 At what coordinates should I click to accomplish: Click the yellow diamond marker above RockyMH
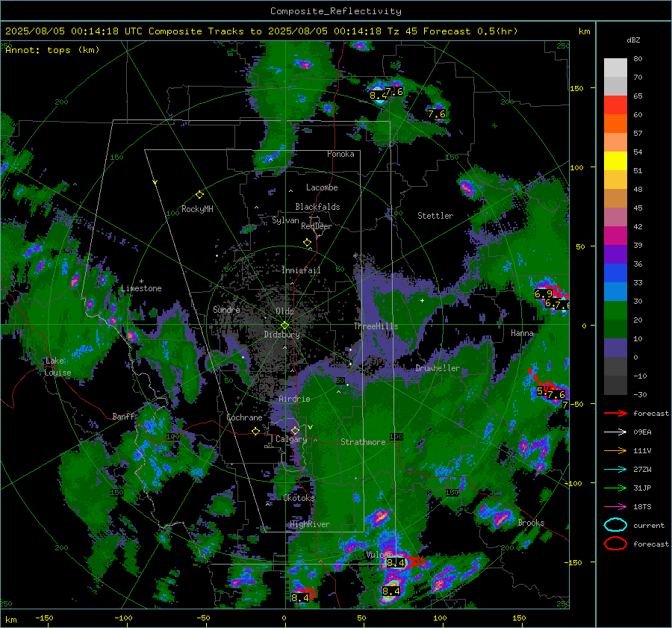(x=199, y=195)
